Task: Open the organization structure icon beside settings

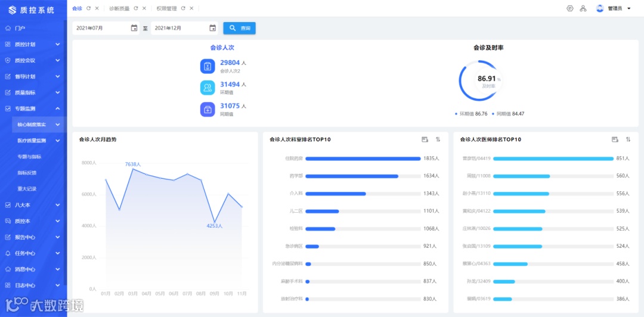Action: (x=583, y=8)
